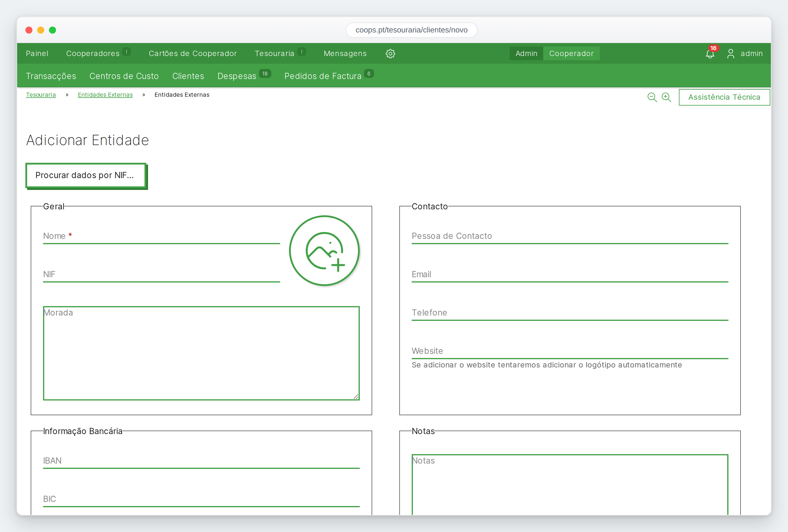Click the Contacto section legend
The image size is (788, 532).
click(x=430, y=206)
